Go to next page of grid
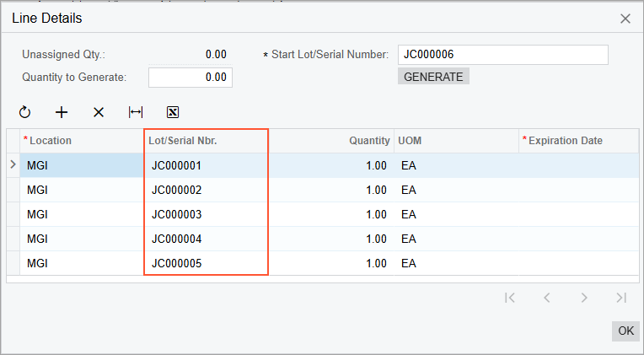 click(x=584, y=298)
